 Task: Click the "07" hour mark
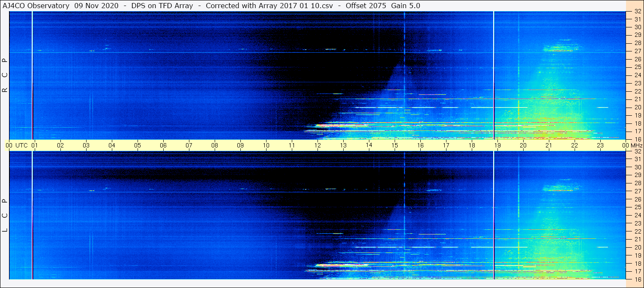(x=189, y=145)
